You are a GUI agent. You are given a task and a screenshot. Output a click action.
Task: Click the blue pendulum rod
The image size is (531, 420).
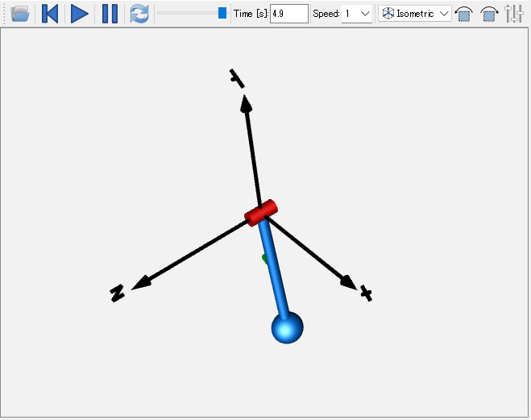point(274,269)
